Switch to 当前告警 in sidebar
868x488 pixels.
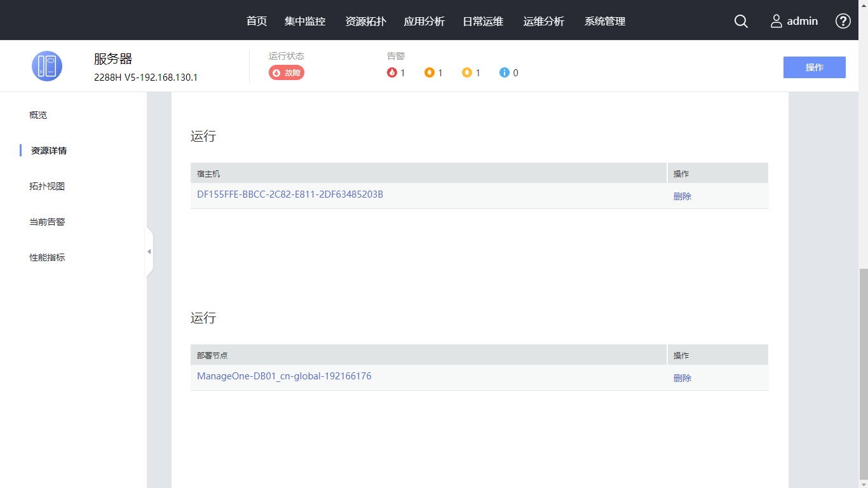47,222
